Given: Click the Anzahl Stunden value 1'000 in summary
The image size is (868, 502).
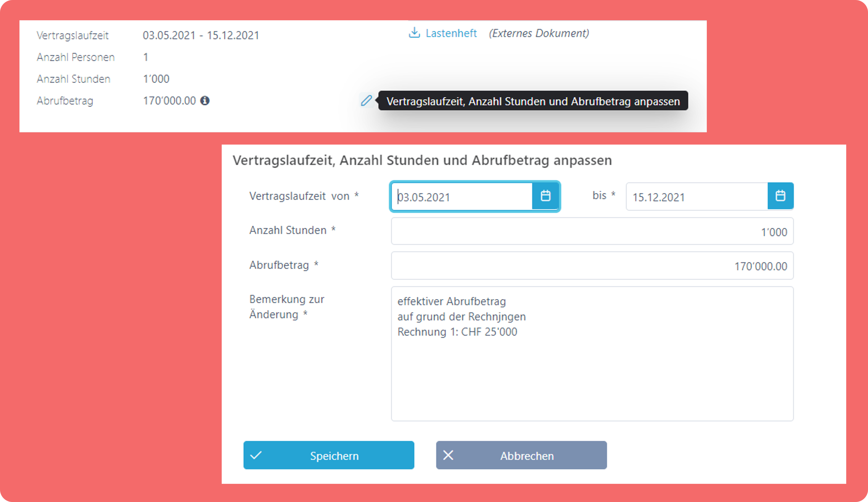Looking at the screenshot, I should coord(156,79).
